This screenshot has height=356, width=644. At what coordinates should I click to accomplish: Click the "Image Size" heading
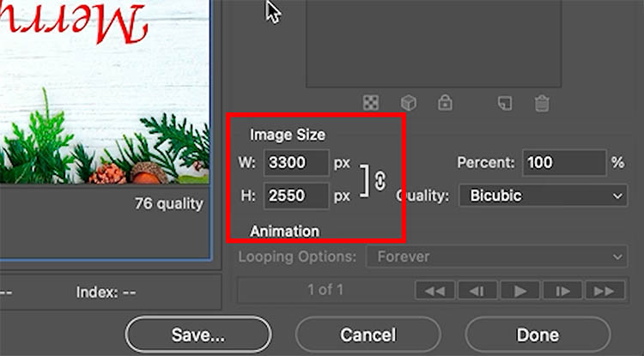point(288,135)
